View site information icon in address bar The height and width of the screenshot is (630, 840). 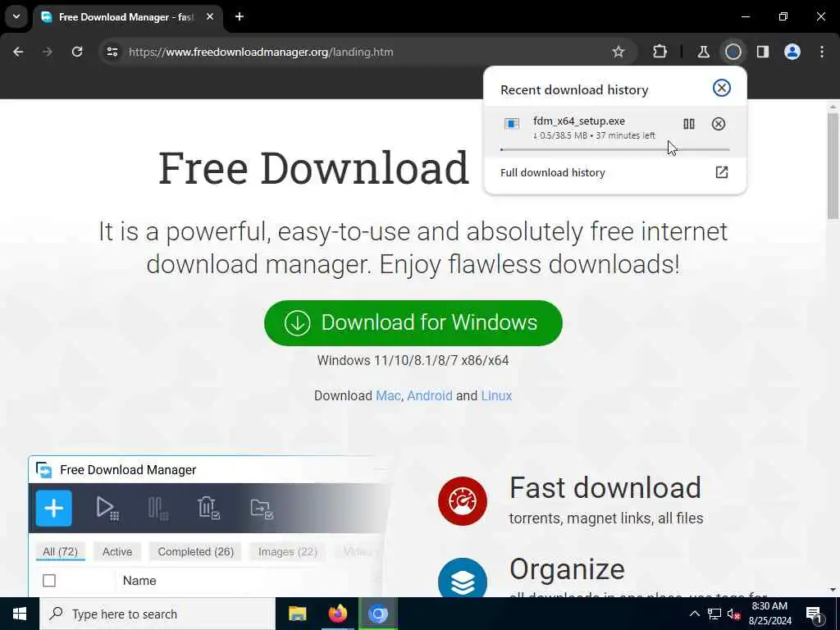click(112, 52)
